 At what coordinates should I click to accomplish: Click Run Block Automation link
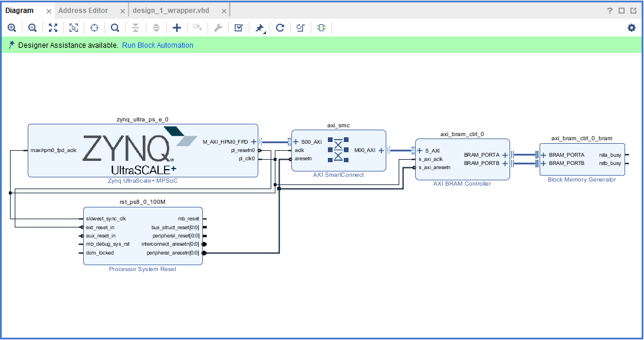click(157, 45)
